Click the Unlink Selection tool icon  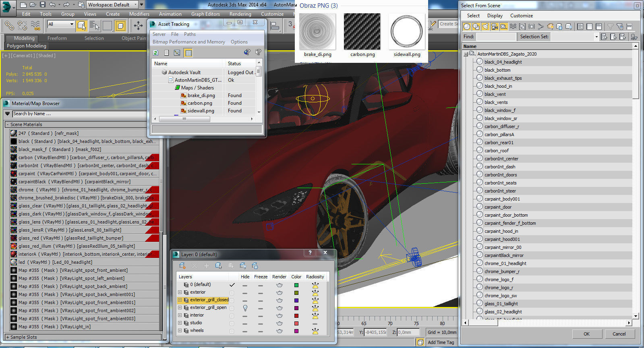22,25
